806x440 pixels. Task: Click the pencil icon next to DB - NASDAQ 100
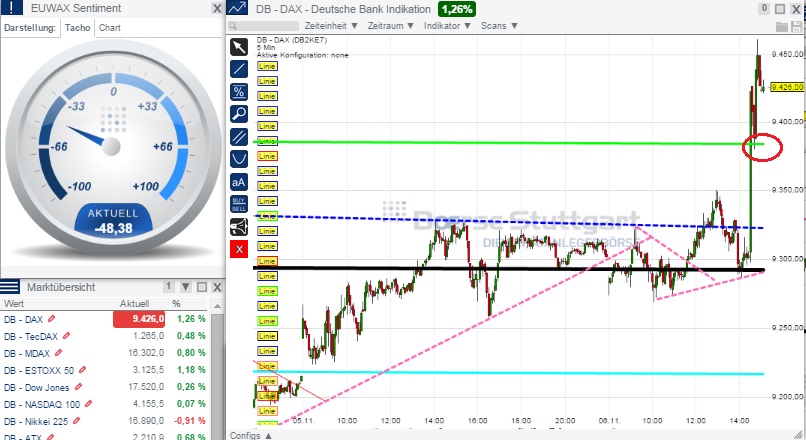(88, 404)
